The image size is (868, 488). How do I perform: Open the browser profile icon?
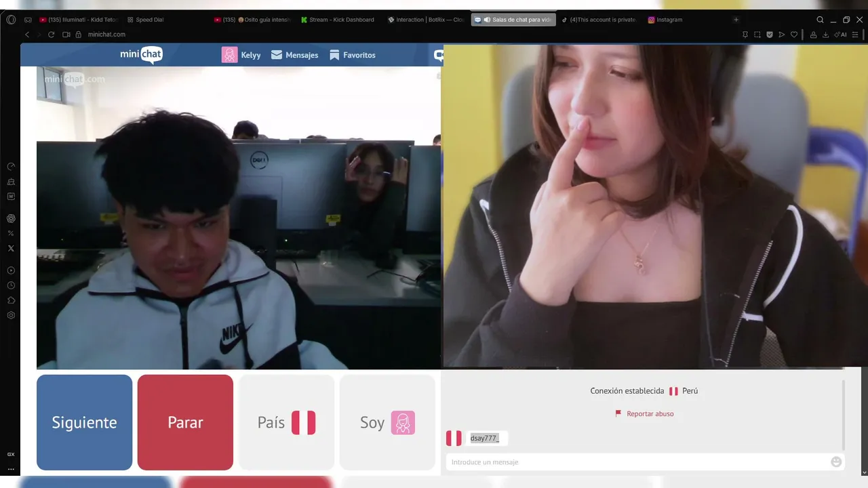(814, 35)
